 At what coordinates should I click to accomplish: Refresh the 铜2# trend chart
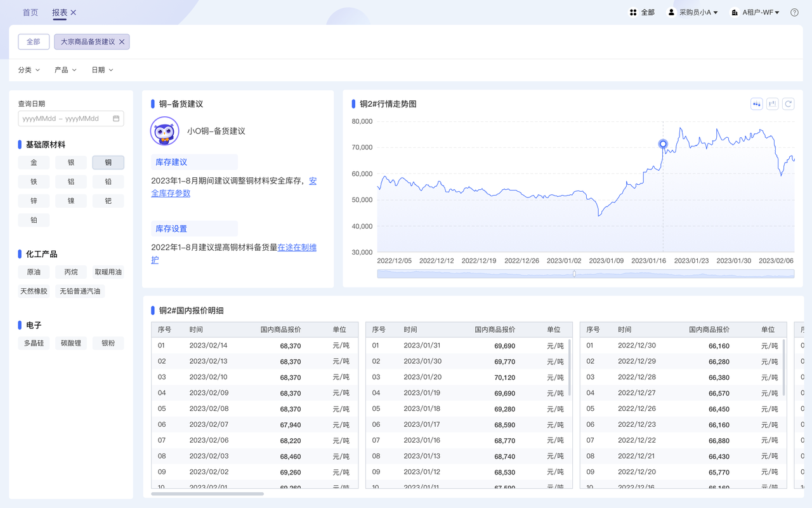pyautogui.click(x=789, y=104)
